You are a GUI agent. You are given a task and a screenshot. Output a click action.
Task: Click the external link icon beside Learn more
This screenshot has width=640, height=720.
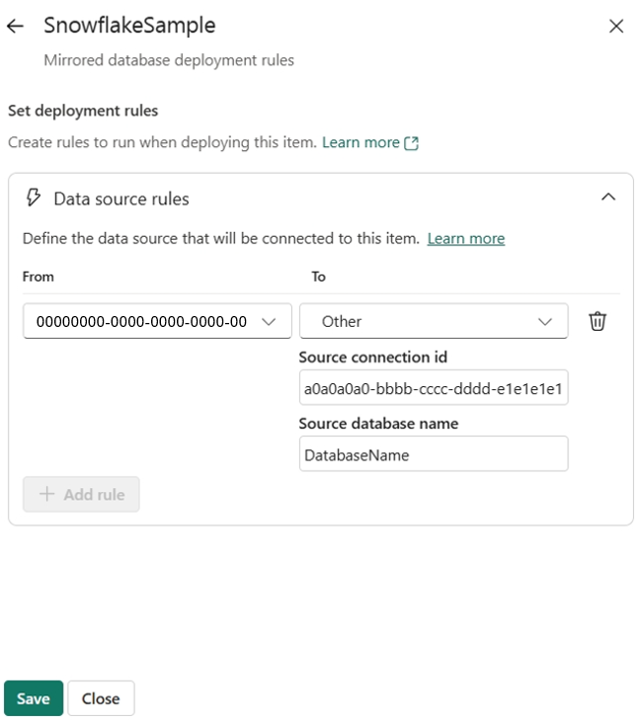point(411,143)
